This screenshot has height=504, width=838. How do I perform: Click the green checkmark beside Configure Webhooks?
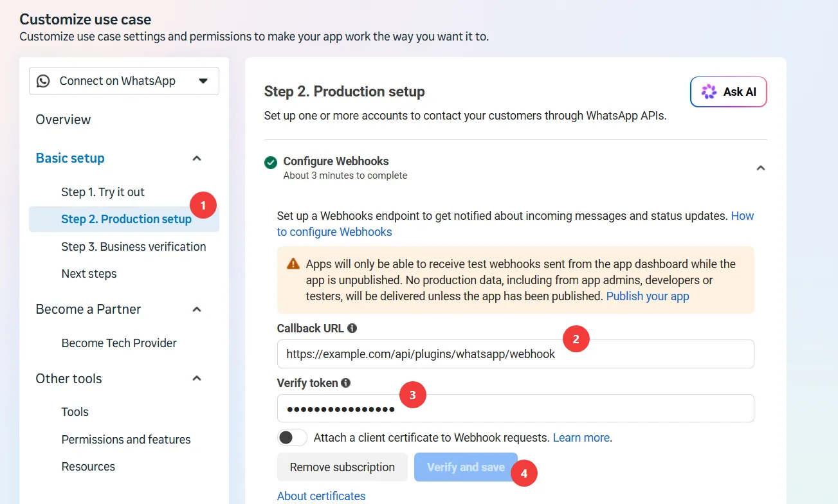271,163
